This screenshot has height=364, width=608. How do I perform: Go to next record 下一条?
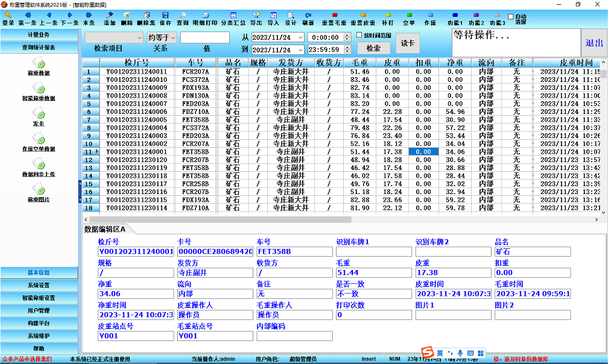click(70, 19)
